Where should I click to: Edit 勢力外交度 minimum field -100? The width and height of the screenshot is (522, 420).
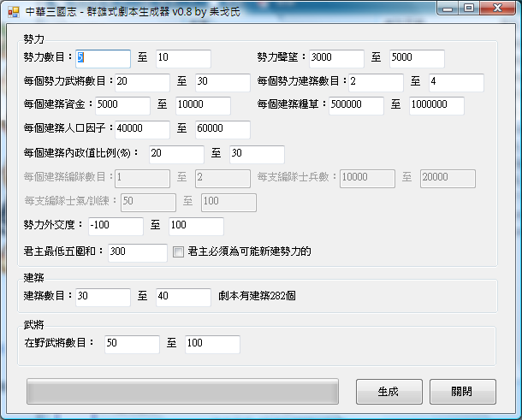coord(116,227)
